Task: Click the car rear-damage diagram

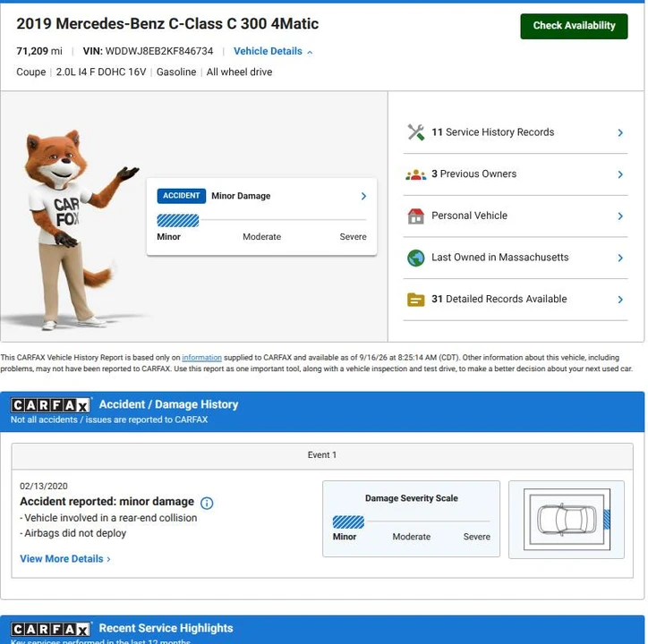Action: [x=567, y=520]
